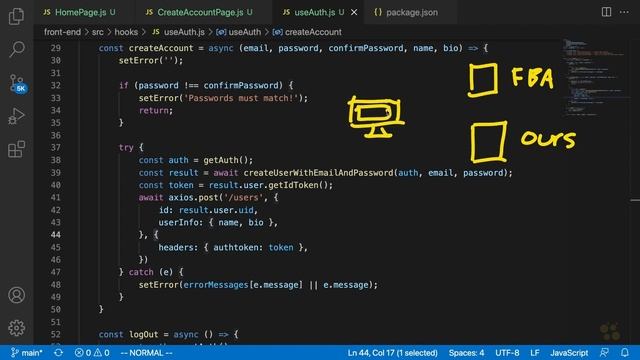Click the -- NORMAL -- vim mode indicator
The image size is (640, 360).
pyautogui.click(x=147, y=353)
